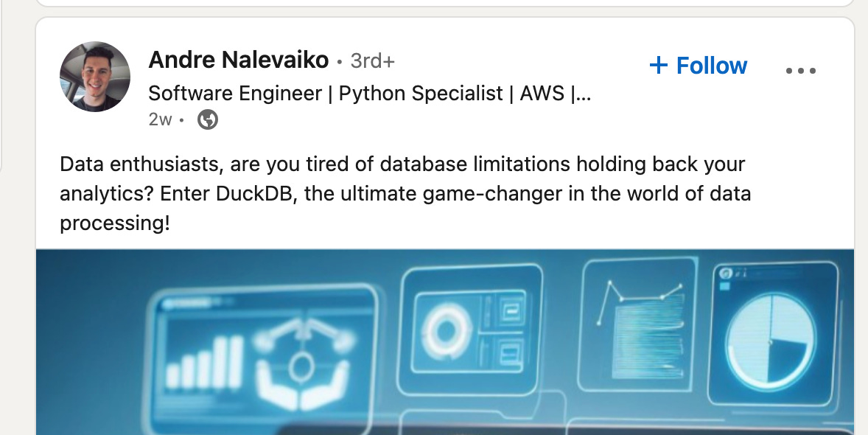Click the 3rd+ connection degree label
Viewport: 868px width, 435px height.
click(x=371, y=62)
